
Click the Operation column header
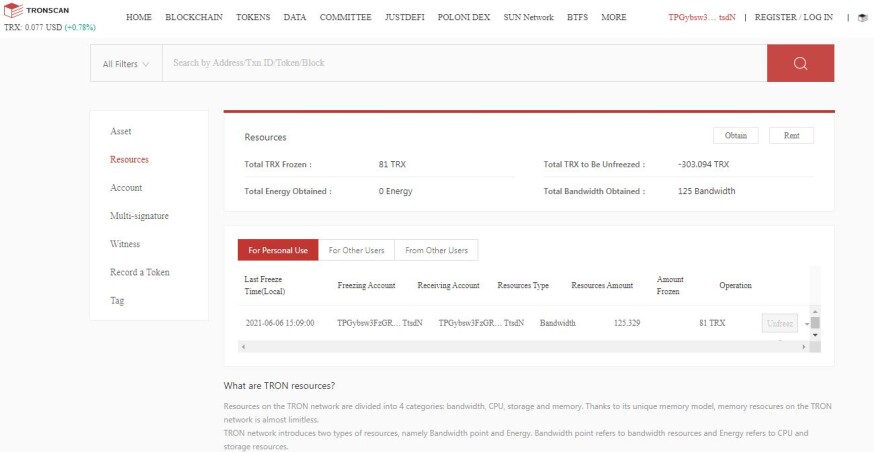pos(735,285)
